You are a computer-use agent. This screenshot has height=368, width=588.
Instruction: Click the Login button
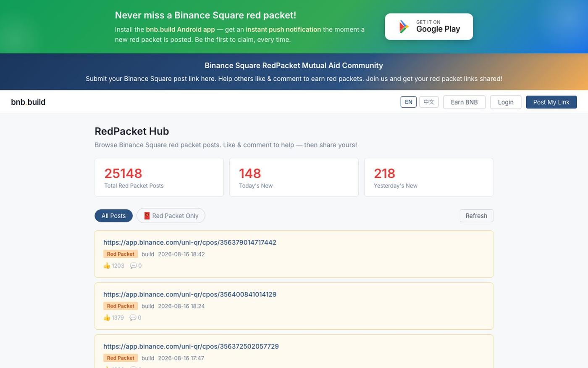506,102
